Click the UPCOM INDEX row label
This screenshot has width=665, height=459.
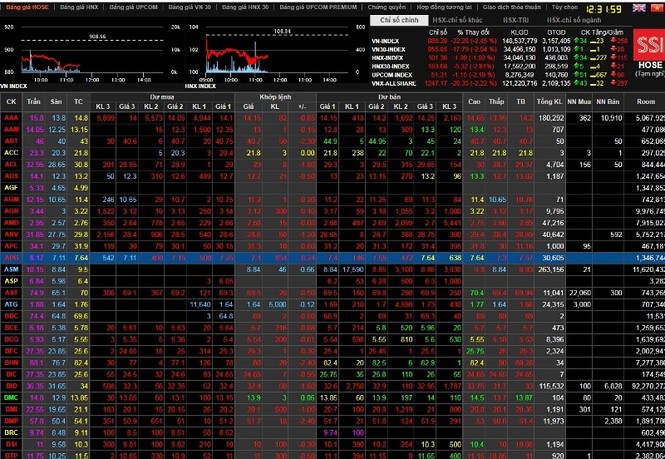(391, 75)
